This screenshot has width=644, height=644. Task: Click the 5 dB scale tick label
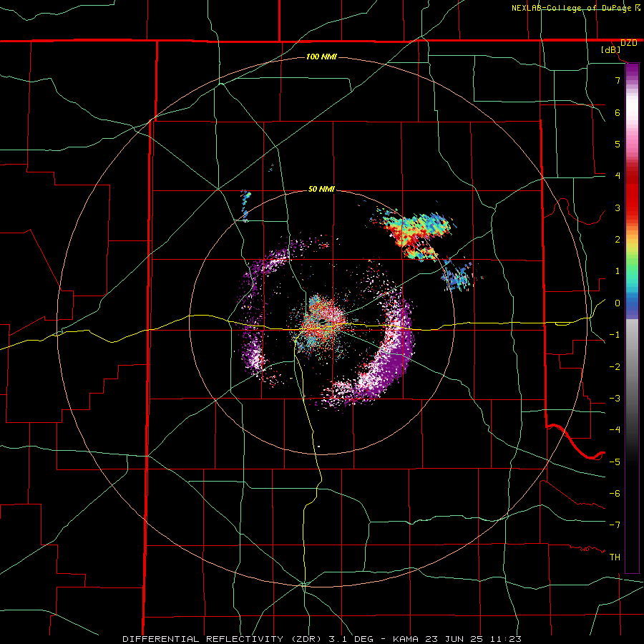[618, 144]
